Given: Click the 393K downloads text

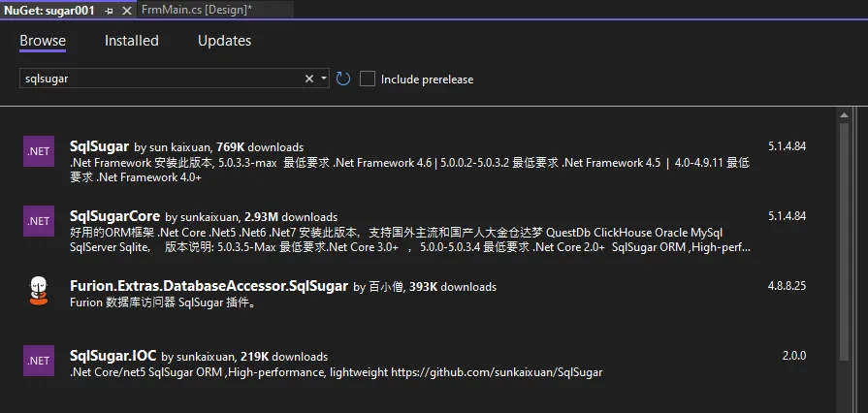Looking at the screenshot, I should point(453,287).
